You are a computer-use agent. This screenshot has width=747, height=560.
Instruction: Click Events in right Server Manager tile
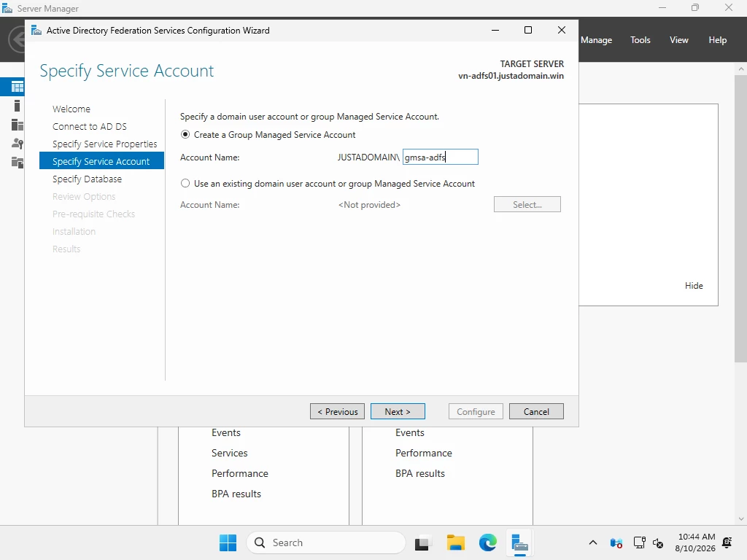(x=410, y=432)
